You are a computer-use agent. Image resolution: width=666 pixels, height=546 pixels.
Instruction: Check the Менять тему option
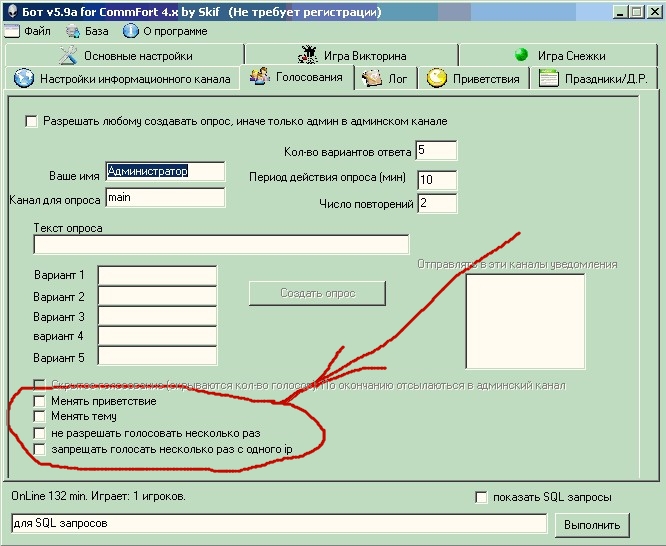click(40, 417)
